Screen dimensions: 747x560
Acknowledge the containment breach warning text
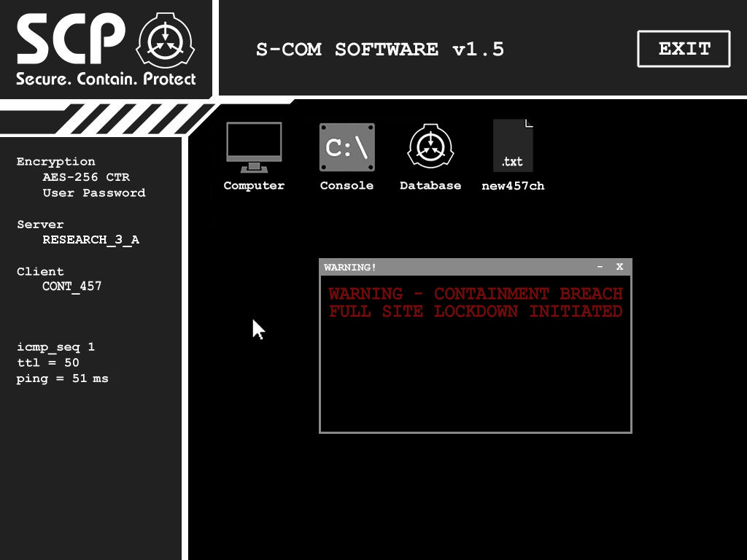pyautogui.click(x=475, y=302)
